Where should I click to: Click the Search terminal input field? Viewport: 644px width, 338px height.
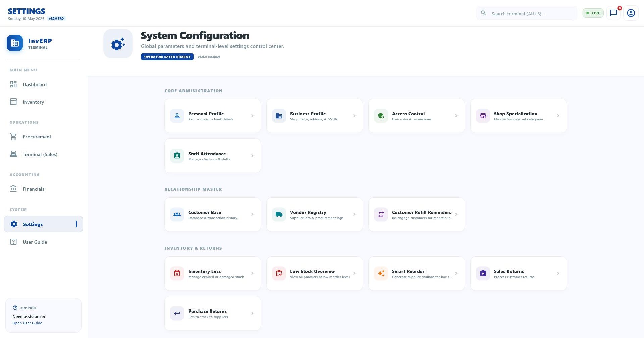(x=527, y=13)
